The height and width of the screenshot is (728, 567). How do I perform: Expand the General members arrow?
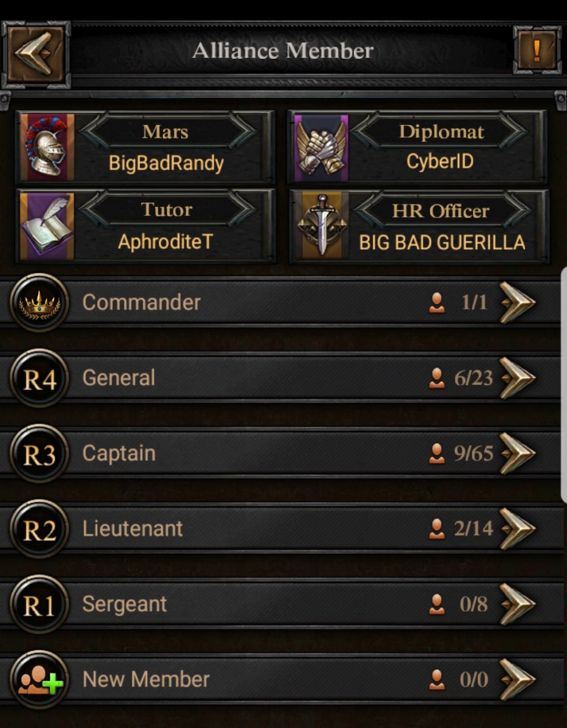click(x=517, y=378)
